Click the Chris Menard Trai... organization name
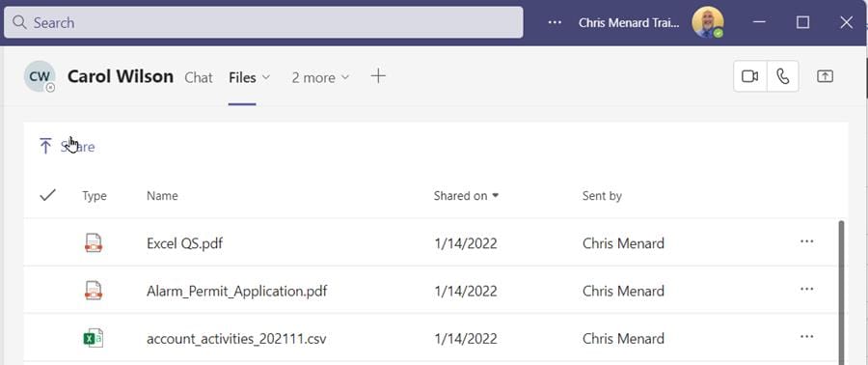The image size is (868, 365). tap(629, 23)
